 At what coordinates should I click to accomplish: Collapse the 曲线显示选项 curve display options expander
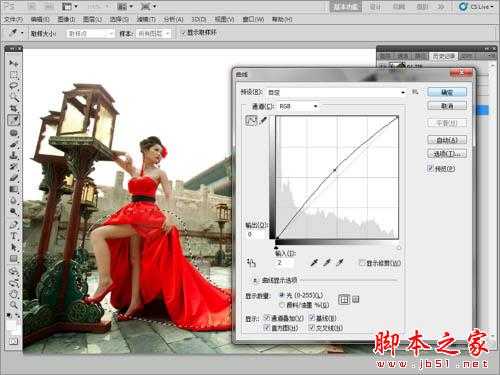(x=255, y=280)
